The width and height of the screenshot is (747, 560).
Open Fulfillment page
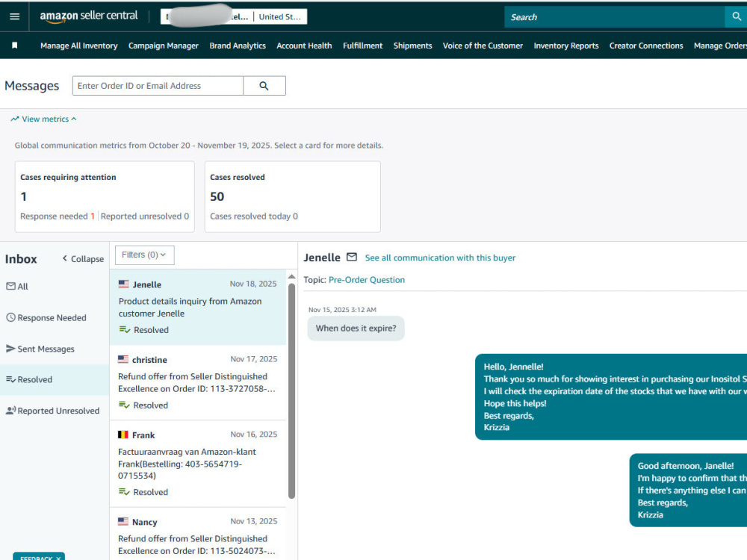coord(362,46)
